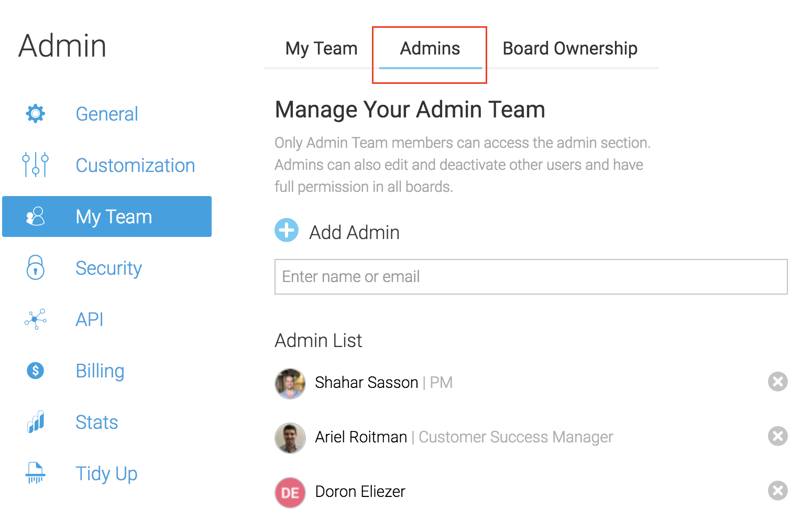Click the name Doron Eliezer
Viewport: 812px width, 520px height.
tap(360, 492)
